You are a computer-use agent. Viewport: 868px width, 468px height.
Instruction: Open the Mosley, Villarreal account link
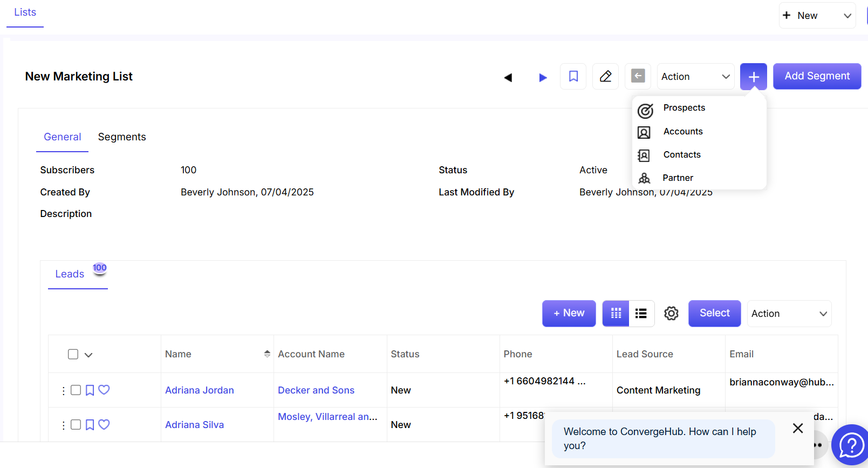327,416
